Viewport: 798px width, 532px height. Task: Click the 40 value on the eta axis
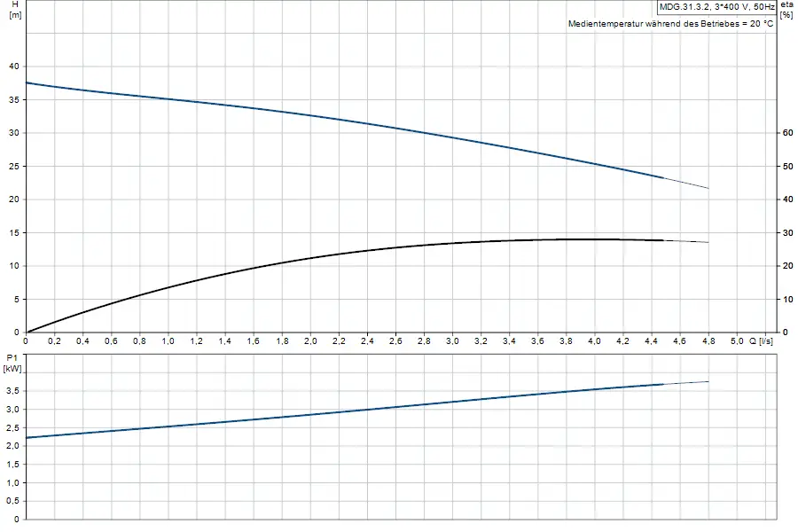tap(788, 199)
